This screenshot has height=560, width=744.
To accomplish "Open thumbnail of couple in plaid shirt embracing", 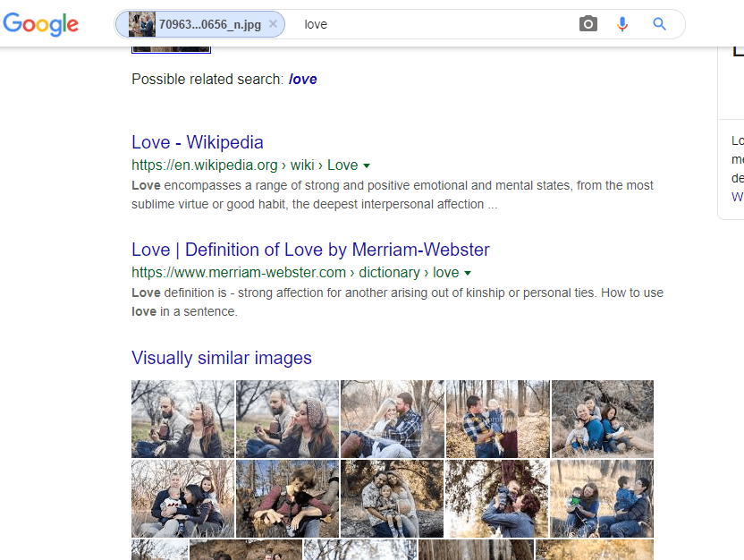I will click(393, 419).
